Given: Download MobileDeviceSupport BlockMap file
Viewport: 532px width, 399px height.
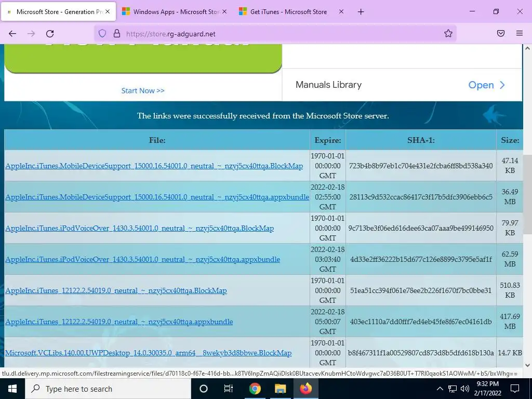Looking at the screenshot, I should tap(154, 166).
